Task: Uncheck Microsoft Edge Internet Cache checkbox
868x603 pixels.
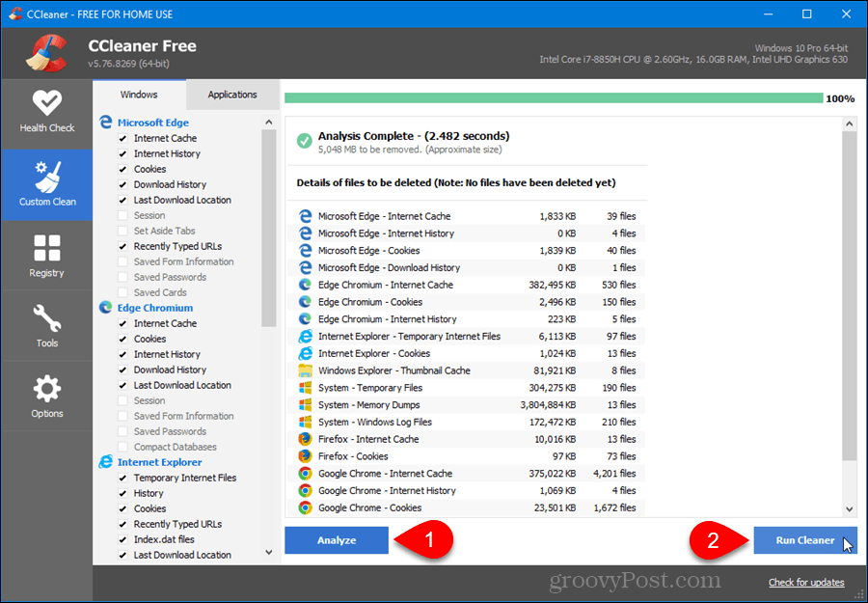Action: [122, 138]
